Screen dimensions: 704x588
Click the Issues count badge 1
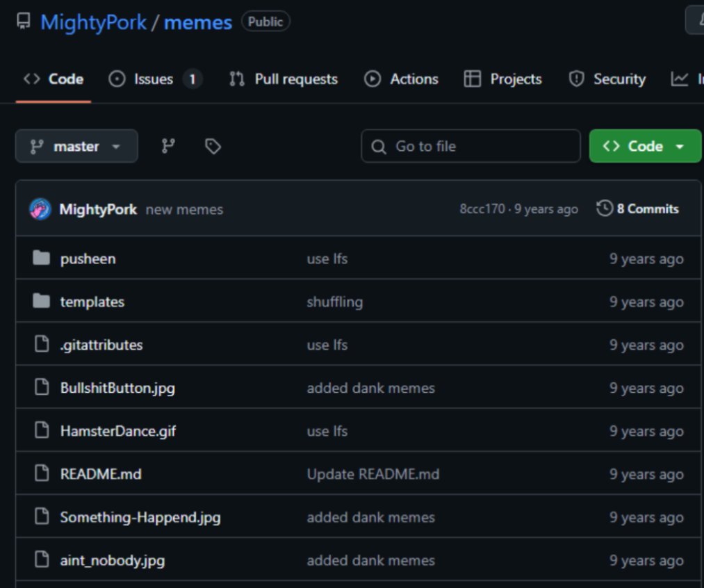coord(193,79)
